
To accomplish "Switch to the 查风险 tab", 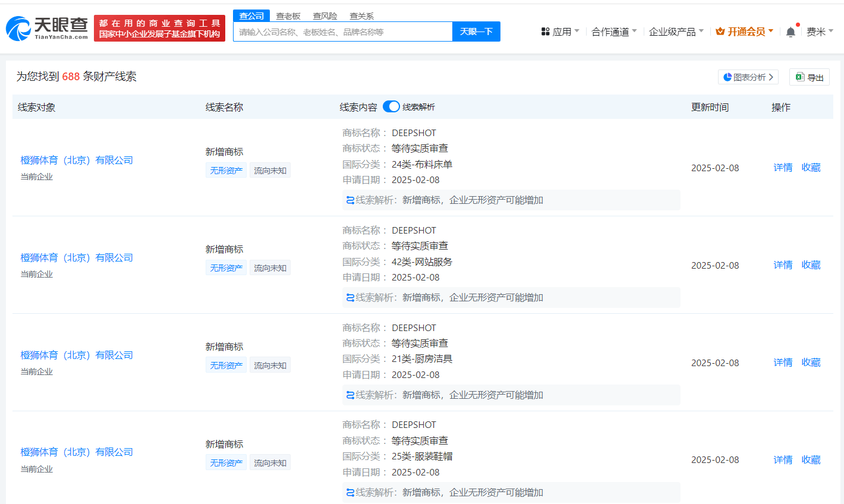I will tap(325, 16).
